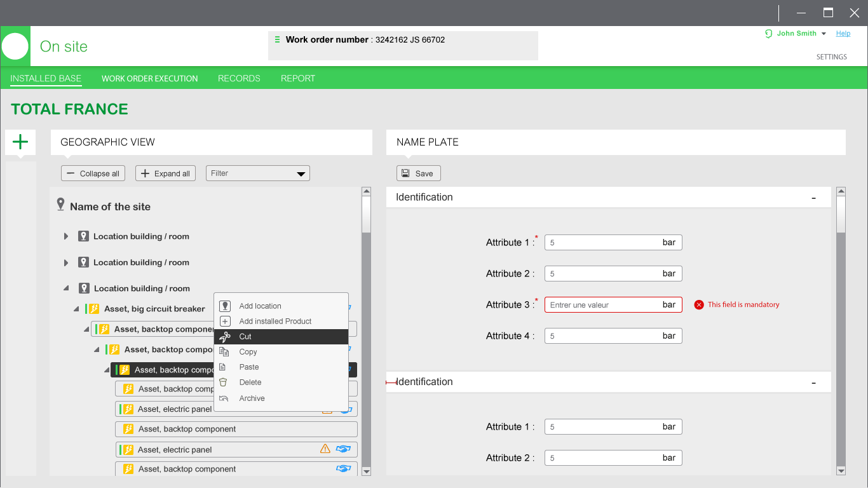Screen dimensions: 868x488
Task: Collapse the expanded Location building / room node
Action: (66, 288)
